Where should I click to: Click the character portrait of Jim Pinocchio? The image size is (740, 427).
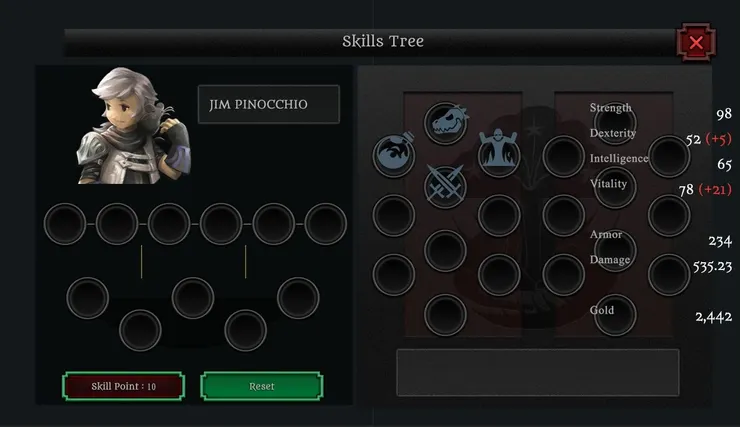point(135,126)
